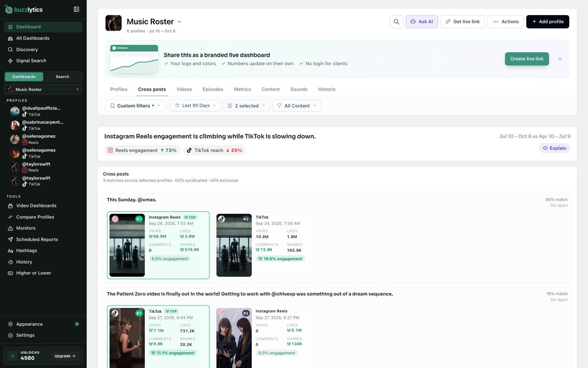
Task: Click the Monitors warning-triangle icon
Action: 11,228
